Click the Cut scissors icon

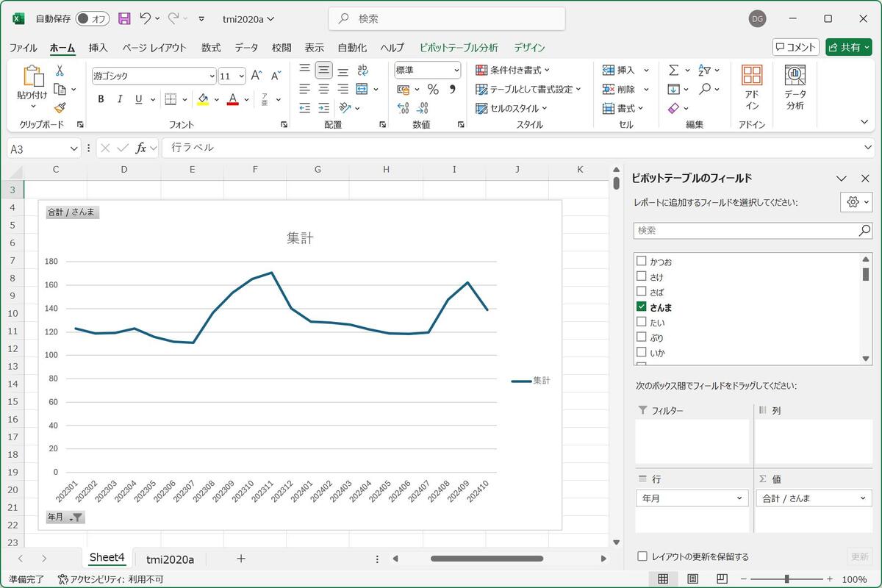pyautogui.click(x=60, y=71)
